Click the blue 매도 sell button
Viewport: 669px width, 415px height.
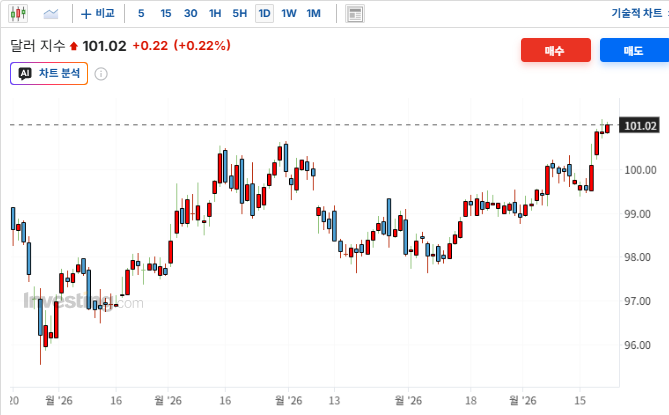click(634, 50)
